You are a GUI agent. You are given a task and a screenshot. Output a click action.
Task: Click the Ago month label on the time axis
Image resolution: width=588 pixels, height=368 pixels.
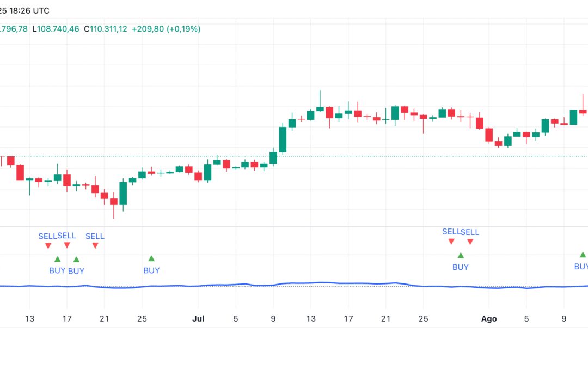click(489, 319)
